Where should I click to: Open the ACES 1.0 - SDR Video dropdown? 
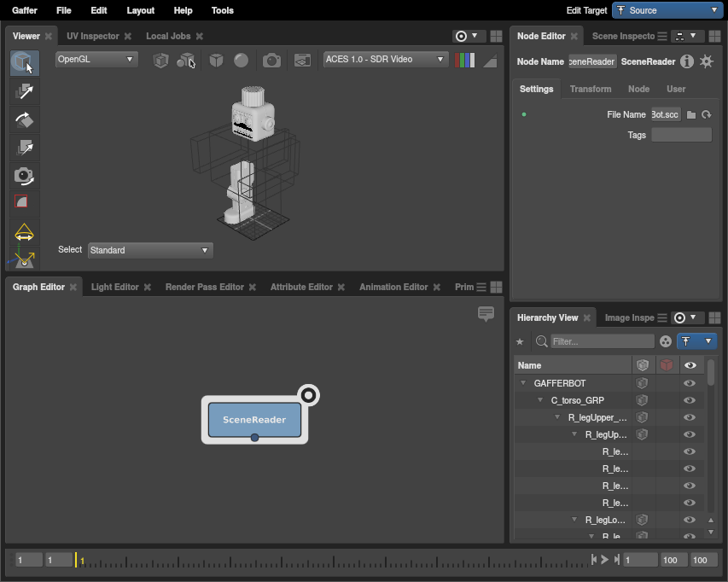pos(386,60)
